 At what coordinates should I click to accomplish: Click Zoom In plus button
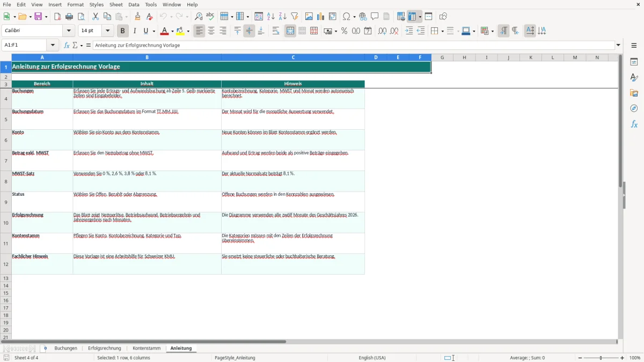point(623,358)
